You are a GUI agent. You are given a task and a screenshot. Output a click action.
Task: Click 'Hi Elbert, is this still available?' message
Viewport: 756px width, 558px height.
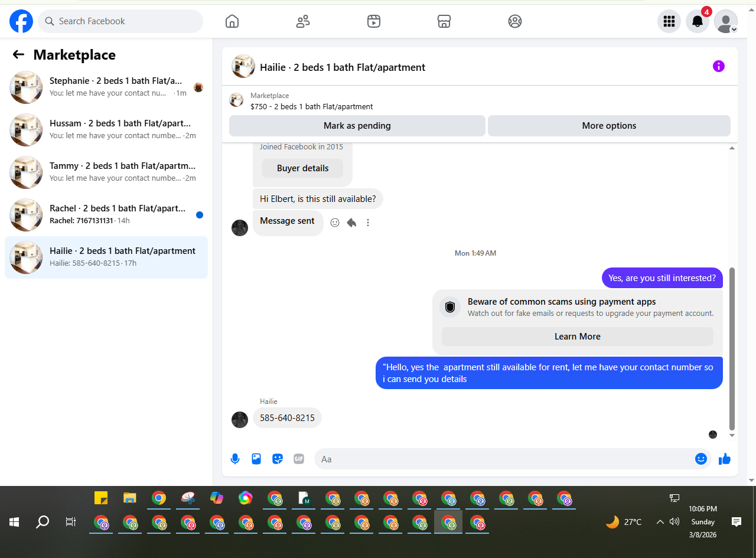[318, 199]
